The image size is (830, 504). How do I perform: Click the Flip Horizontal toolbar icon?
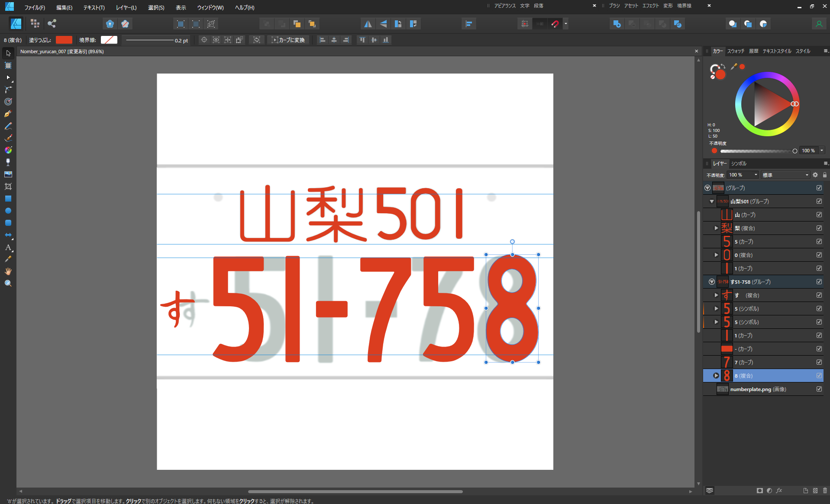tap(368, 24)
